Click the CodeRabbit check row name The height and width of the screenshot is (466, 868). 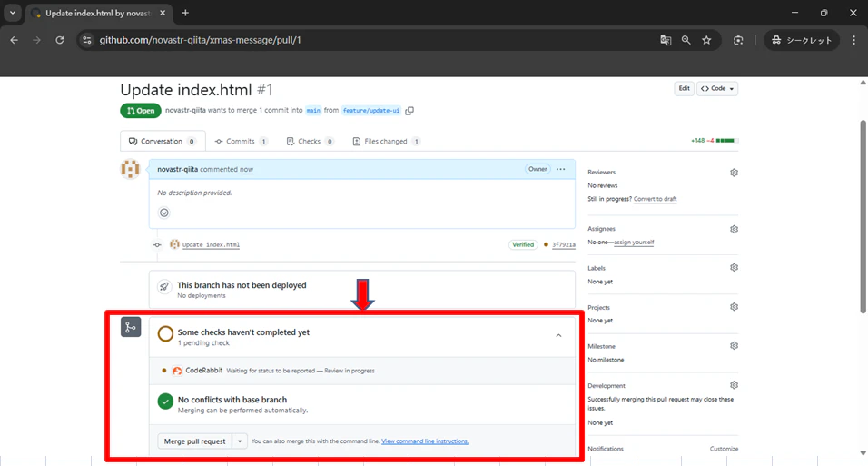(203, 370)
